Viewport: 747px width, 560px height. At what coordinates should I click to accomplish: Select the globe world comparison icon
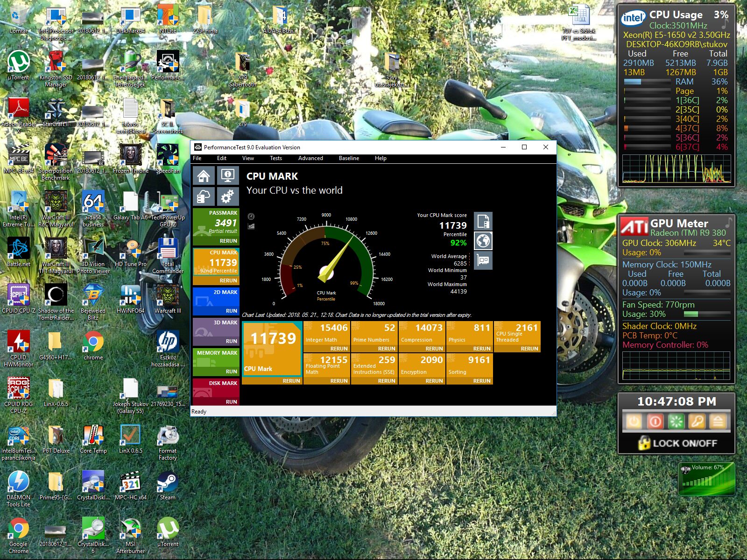coord(483,241)
